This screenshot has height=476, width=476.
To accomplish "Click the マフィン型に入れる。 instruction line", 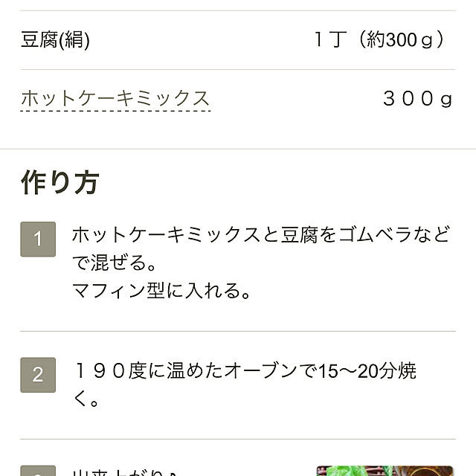I will tap(161, 291).
